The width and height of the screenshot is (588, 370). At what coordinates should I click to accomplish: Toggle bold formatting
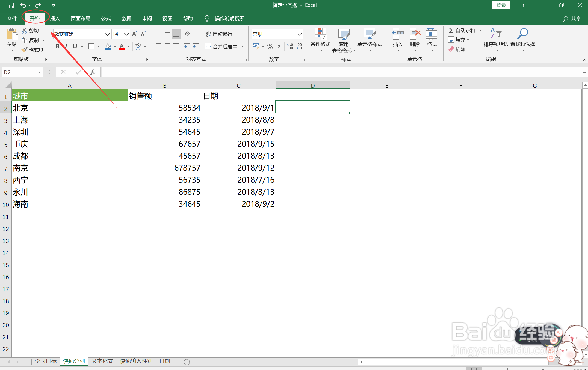(57, 46)
